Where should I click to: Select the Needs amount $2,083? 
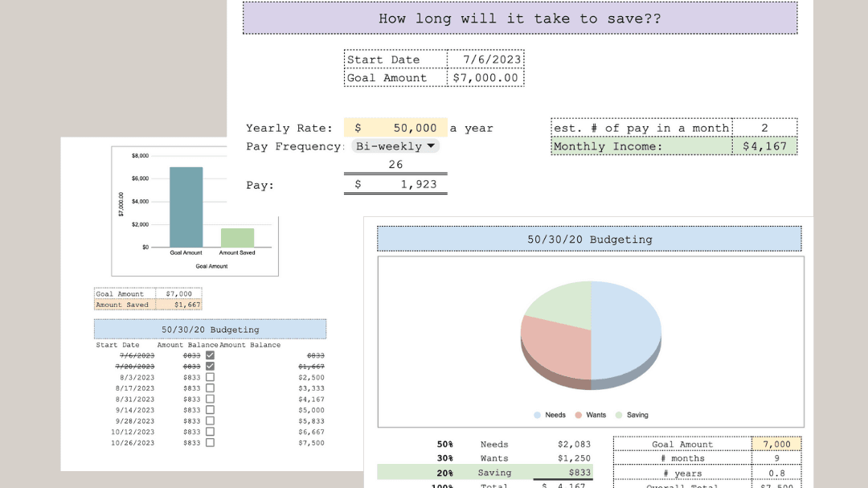click(x=574, y=445)
